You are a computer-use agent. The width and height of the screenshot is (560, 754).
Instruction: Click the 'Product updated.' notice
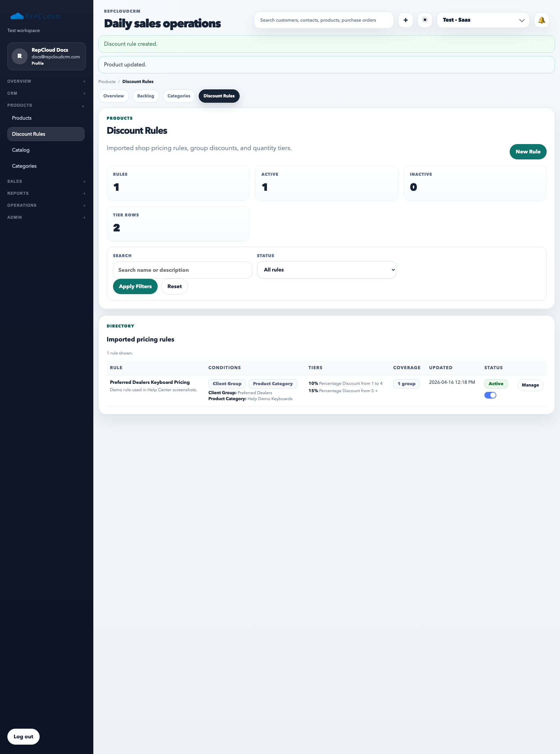click(x=326, y=65)
